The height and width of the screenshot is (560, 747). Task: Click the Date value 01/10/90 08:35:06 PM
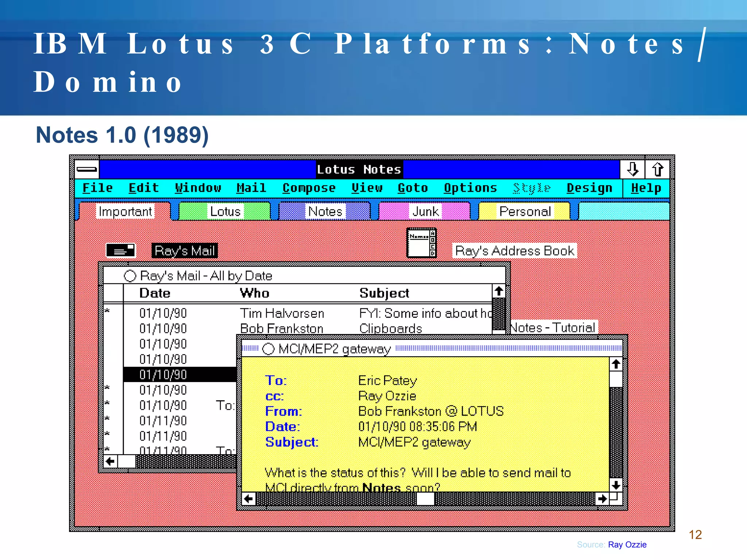[418, 427]
